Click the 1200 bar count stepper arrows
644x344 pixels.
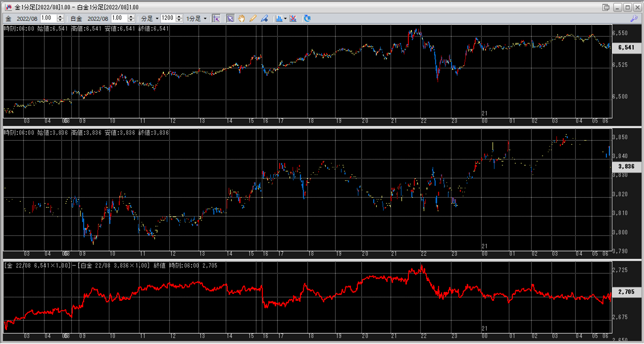[x=178, y=18]
